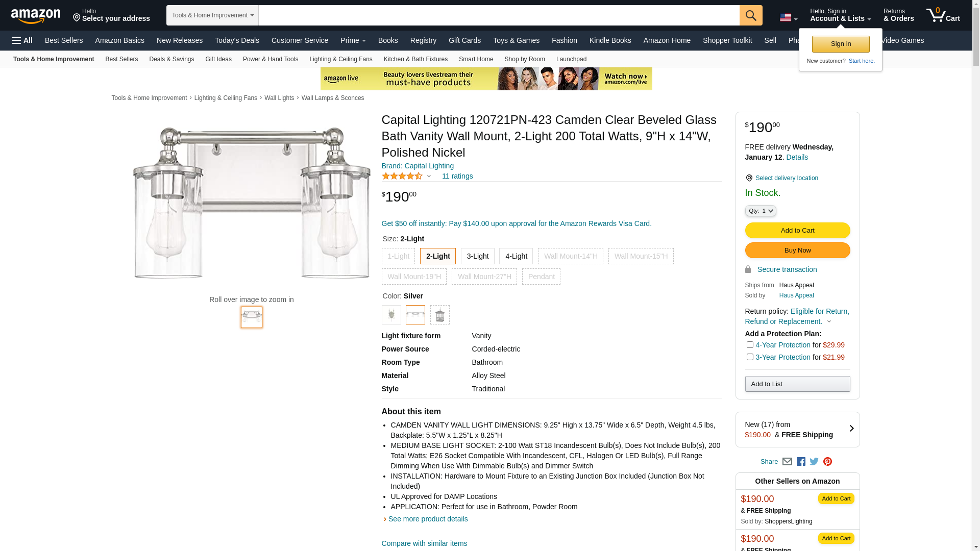980x551 pixels.
Task: Go to the Amazon home logo
Action: [36, 16]
